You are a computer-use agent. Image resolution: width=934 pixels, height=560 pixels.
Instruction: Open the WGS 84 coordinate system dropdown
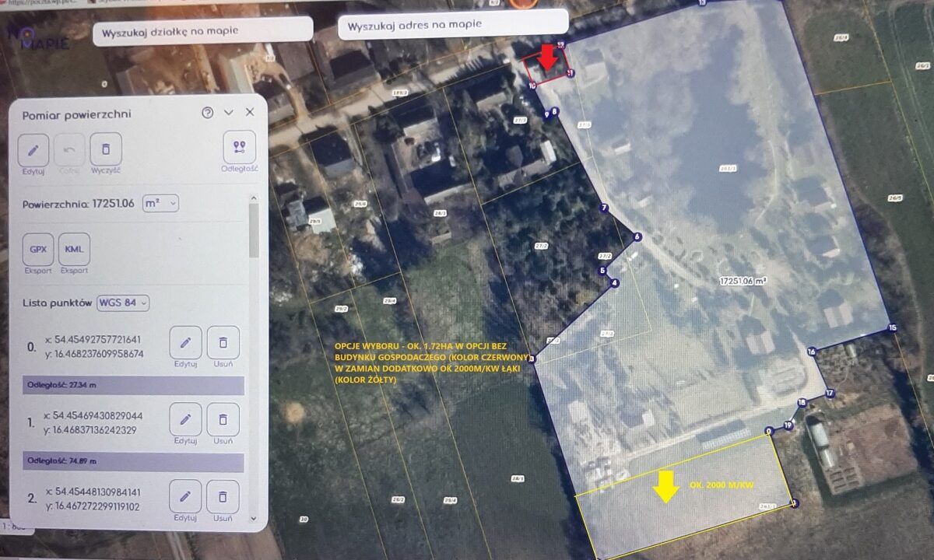[x=123, y=303]
